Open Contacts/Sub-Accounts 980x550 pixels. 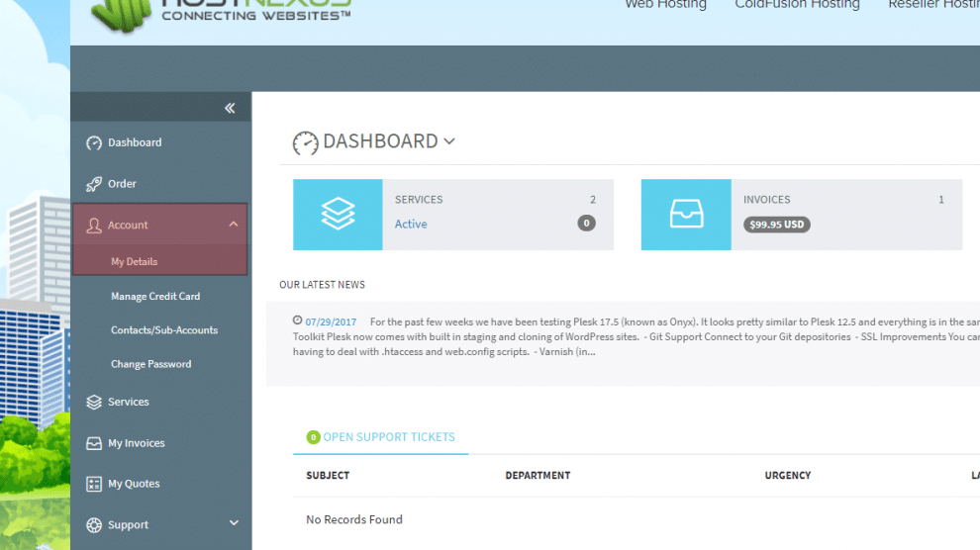[163, 329]
